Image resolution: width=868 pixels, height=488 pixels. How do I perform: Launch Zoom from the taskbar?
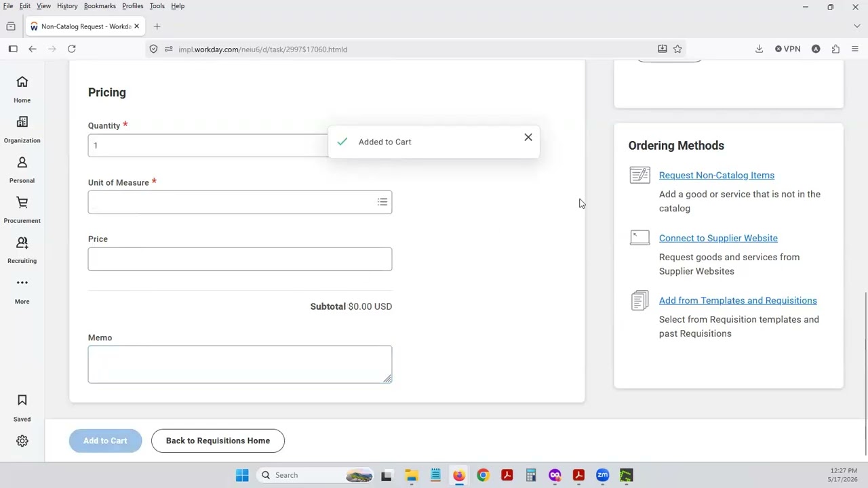(x=602, y=475)
